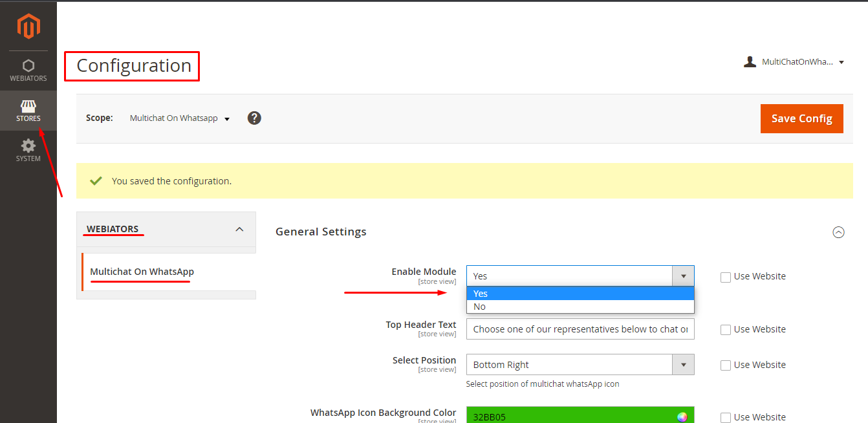The width and height of the screenshot is (868, 423).
Task: Click the Top Header Text input field
Action: (x=580, y=329)
